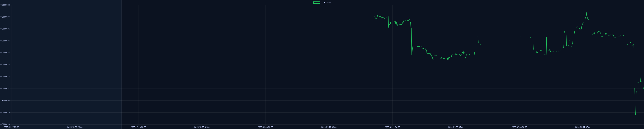Select the 0.000003 price axis label
The height and width of the screenshot is (129, 644).
coord(5,100)
